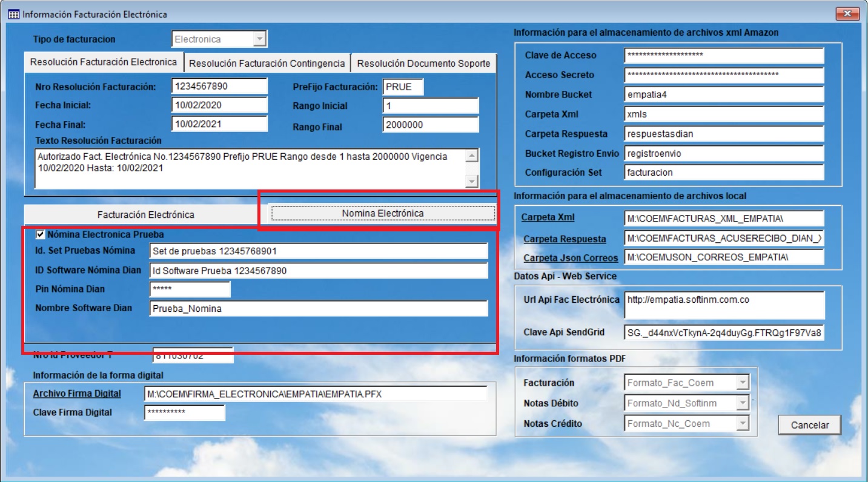Click the Rango Final field
868x482 pixels.
(431, 125)
